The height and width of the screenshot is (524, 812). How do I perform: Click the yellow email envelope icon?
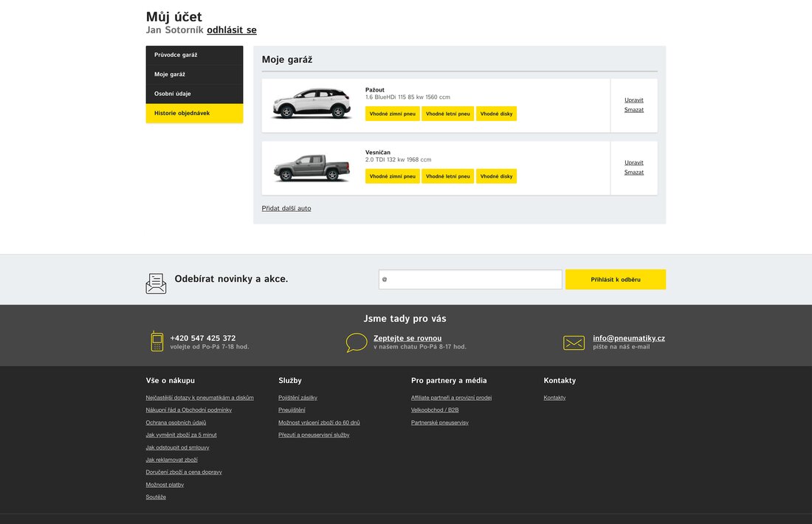574,342
